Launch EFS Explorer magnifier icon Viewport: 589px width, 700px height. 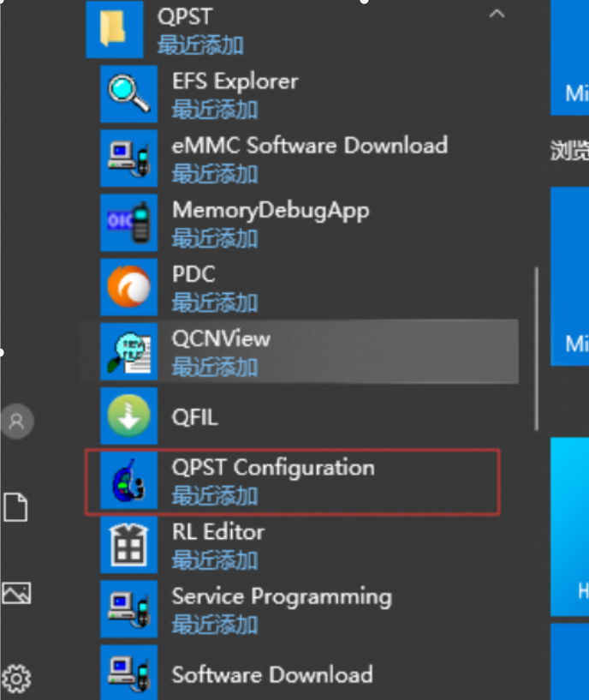(129, 93)
